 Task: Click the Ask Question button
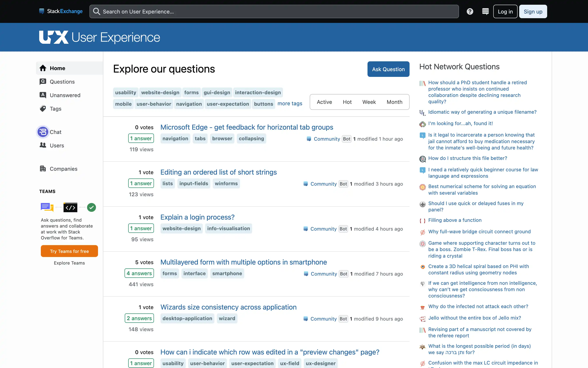point(388,69)
